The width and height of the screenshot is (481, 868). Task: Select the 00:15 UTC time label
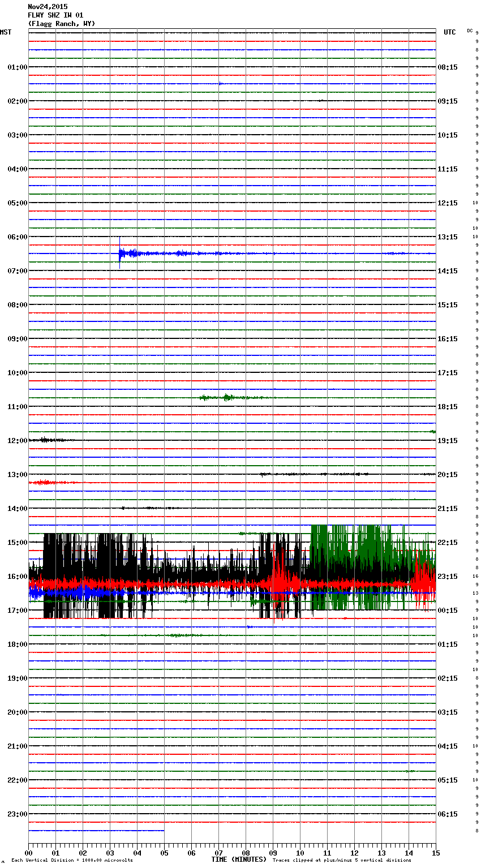[x=448, y=611]
